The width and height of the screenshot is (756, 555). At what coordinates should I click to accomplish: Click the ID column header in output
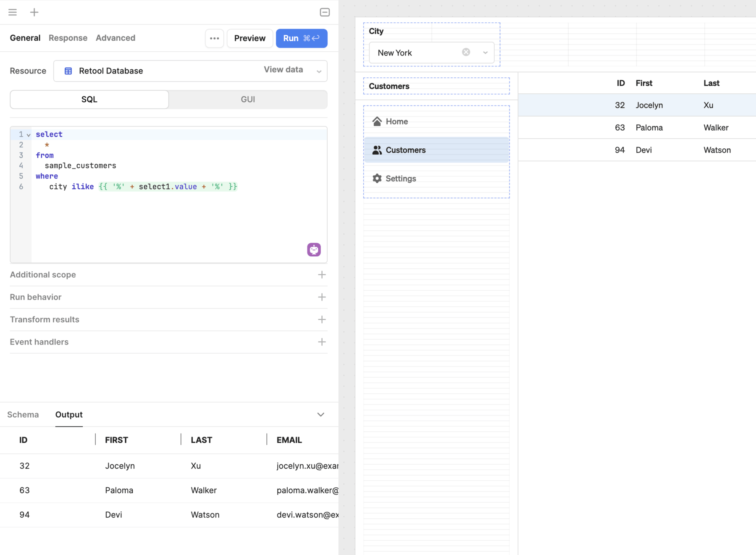coord(24,440)
